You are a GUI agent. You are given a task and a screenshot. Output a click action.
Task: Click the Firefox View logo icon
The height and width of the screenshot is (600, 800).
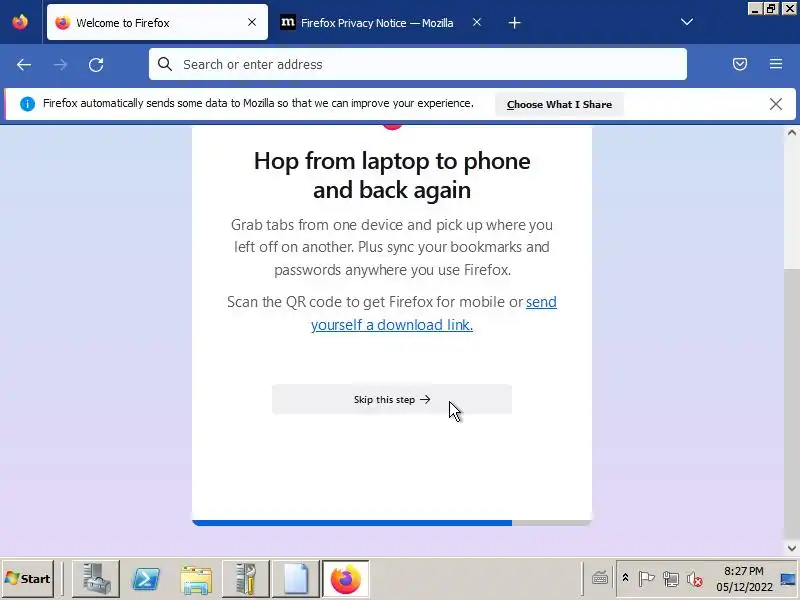point(20,22)
